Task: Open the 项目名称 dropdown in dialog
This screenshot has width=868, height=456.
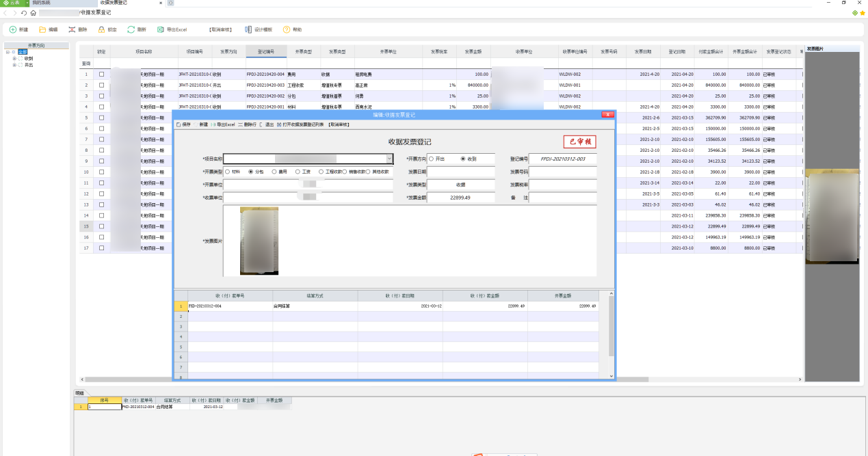Action: (389, 159)
